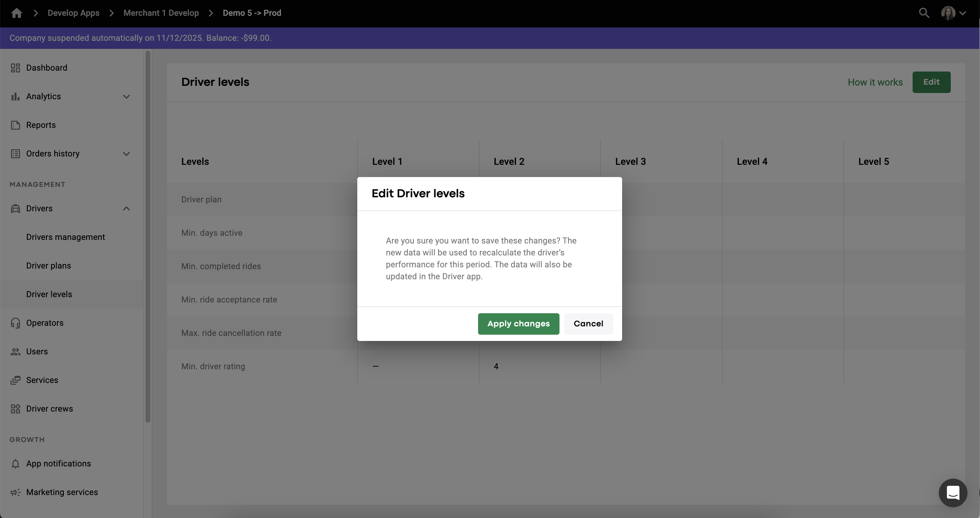The image size is (980, 518).
Task: Open the How it works link
Action: coord(875,82)
